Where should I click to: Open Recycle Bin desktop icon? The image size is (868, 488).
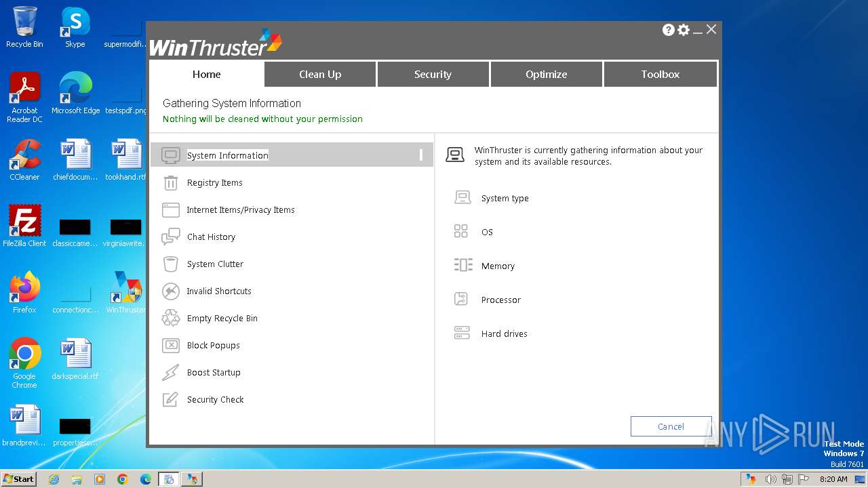click(24, 27)
